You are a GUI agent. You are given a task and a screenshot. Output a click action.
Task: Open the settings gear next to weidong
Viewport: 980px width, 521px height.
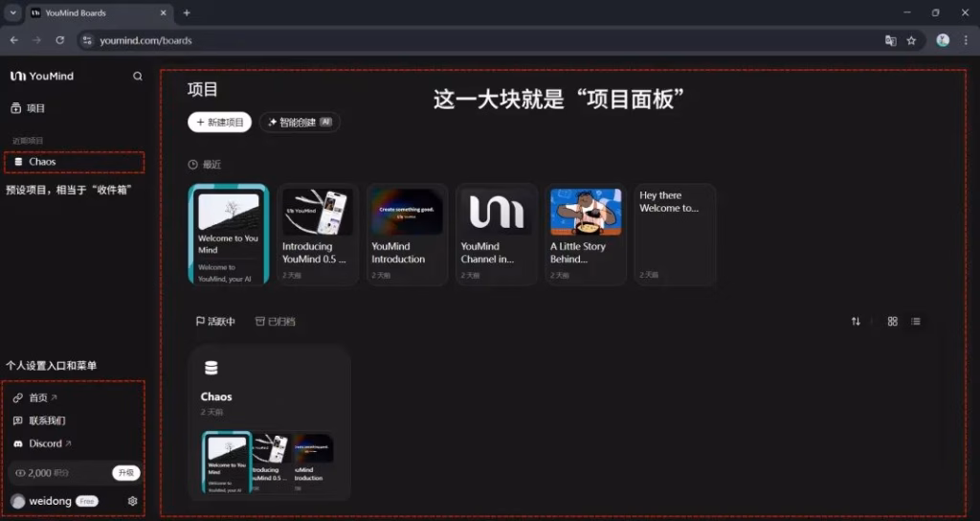tap(132, 501)
